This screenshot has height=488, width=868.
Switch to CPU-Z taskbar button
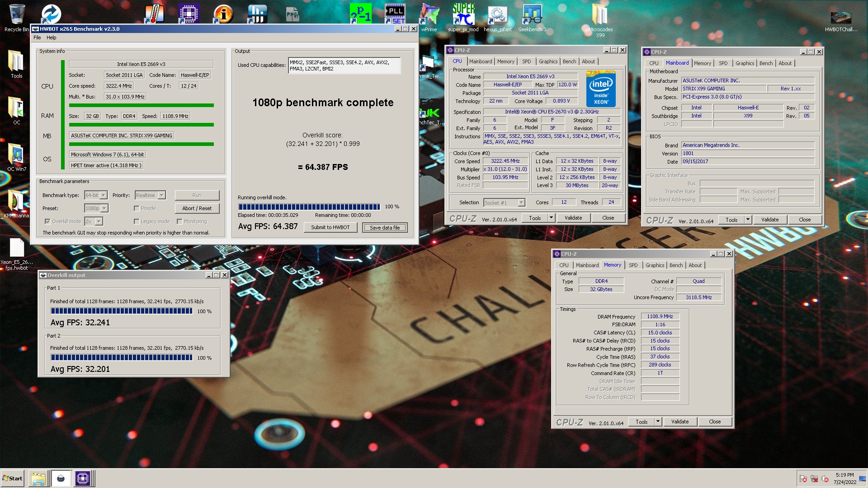(83, 479)
